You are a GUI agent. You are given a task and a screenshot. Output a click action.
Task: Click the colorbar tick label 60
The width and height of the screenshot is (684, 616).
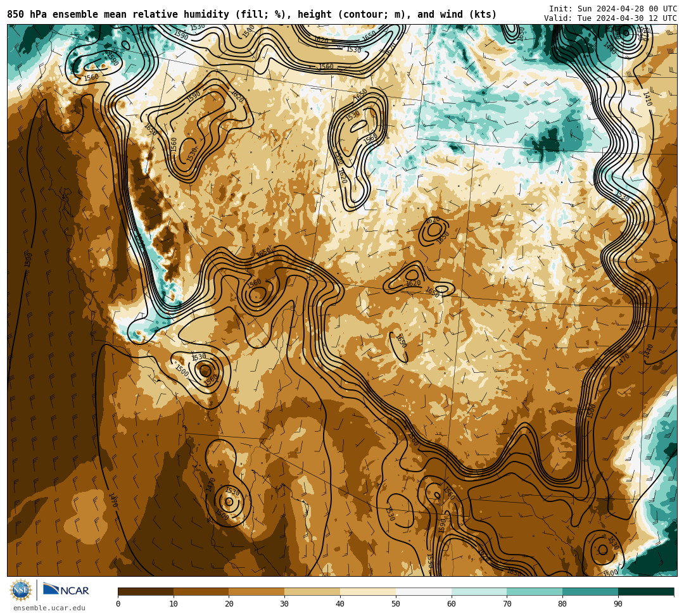click(452, 604)
